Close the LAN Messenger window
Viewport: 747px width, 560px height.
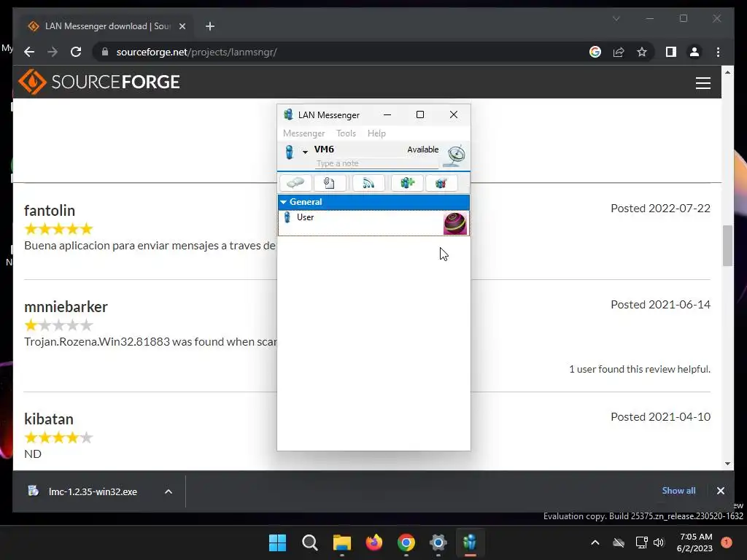454,114
